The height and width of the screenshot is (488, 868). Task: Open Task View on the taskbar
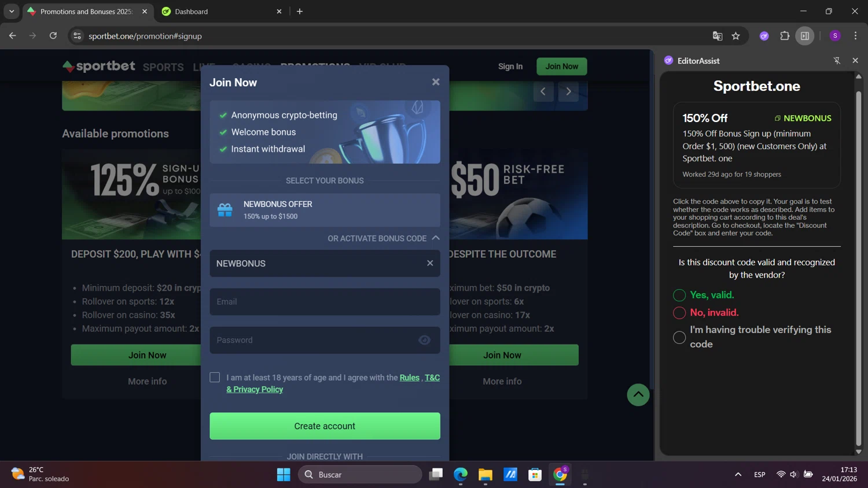click(x=436, y=475)
